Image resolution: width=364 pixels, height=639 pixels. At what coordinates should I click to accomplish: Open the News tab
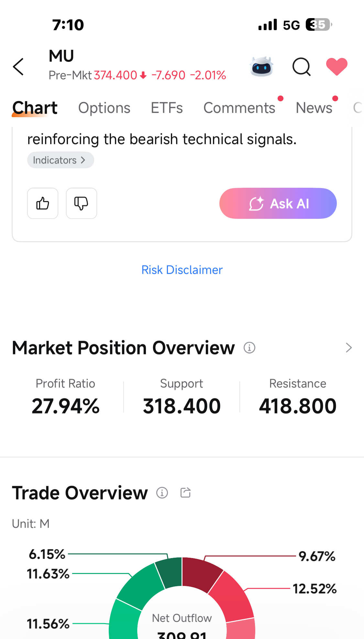(314, 108)
